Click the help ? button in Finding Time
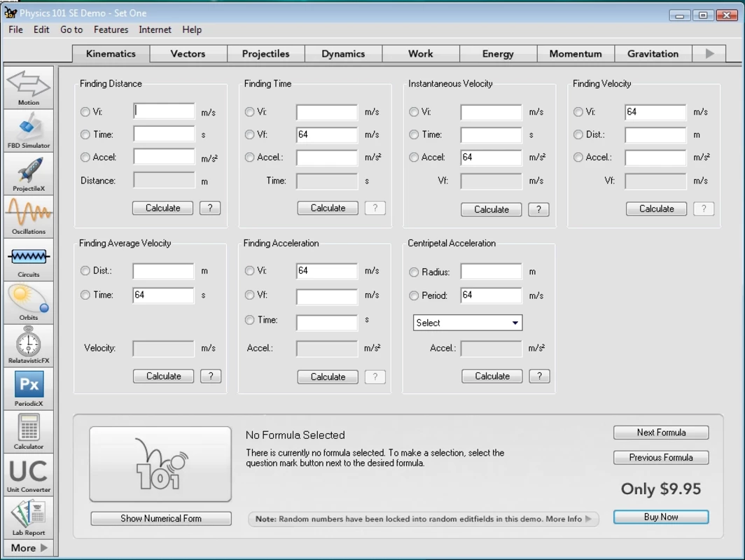Image resolution: width=745 pixels, height=560 pixels. 375,208
